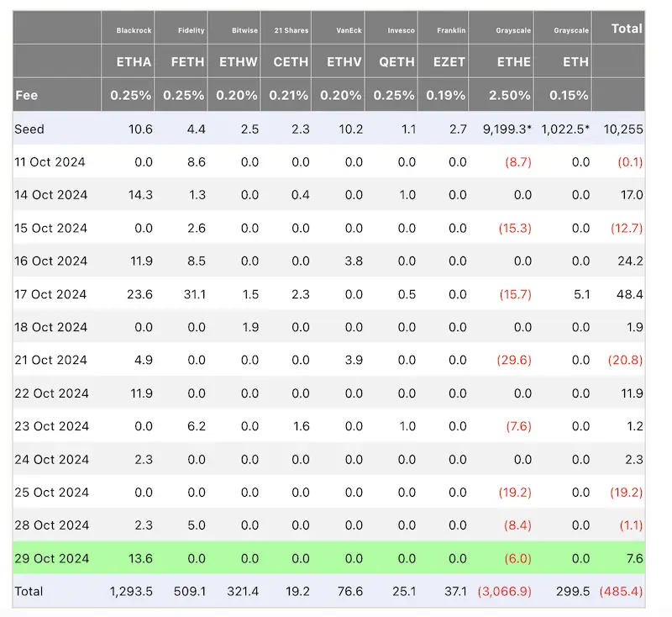Click the red (485.4) grand total
The image size is (672, 617).
[x=623, y=591]
